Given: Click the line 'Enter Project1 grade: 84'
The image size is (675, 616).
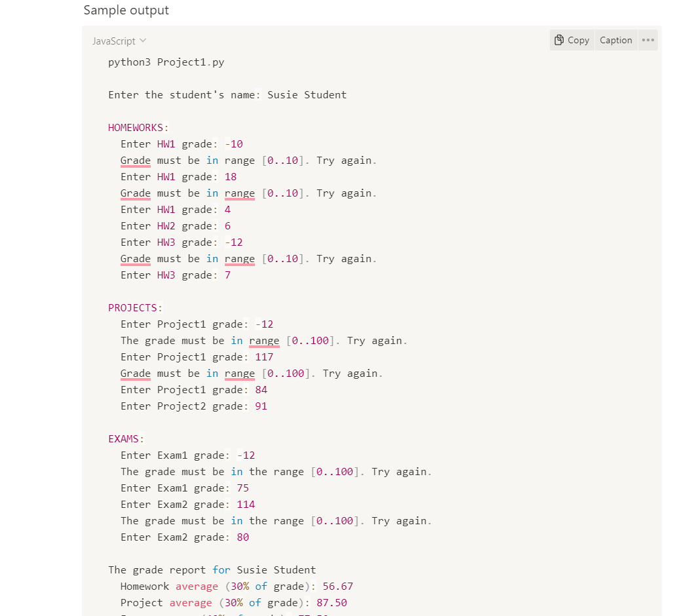Looking at the screenshot, I should click(x=194, y=389).
